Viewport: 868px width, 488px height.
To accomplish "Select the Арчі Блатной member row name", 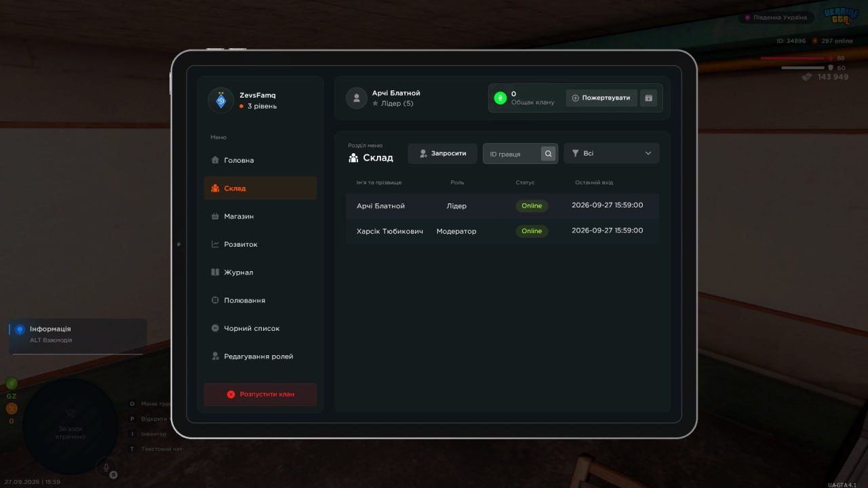I will 380,206.
